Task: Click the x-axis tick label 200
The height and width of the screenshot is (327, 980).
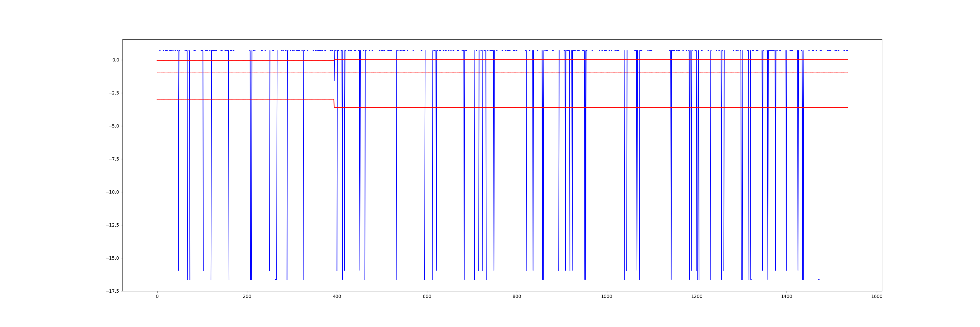Action: pyautogui.click(x=247, y=297)
